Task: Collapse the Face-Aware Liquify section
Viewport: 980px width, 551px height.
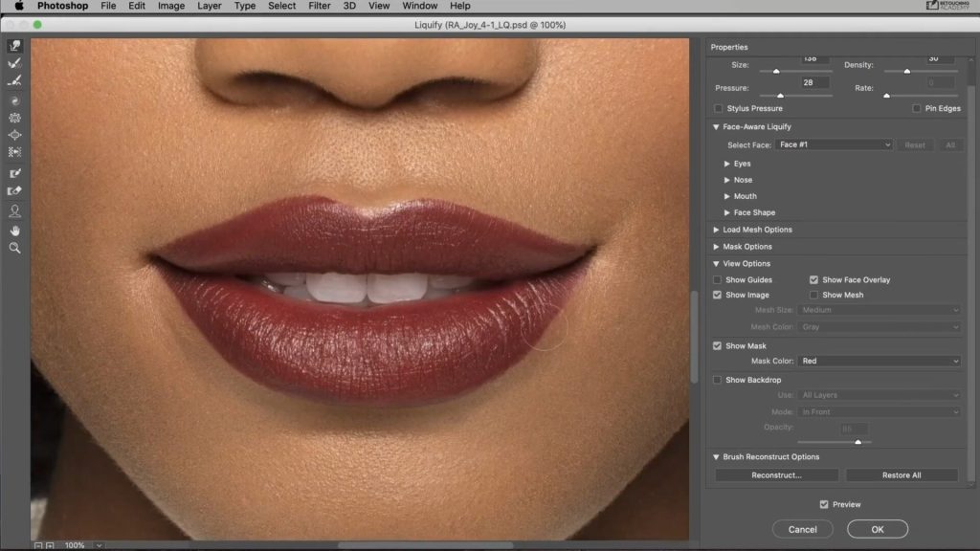Action: pyautogui.click(x=716, y=126)
